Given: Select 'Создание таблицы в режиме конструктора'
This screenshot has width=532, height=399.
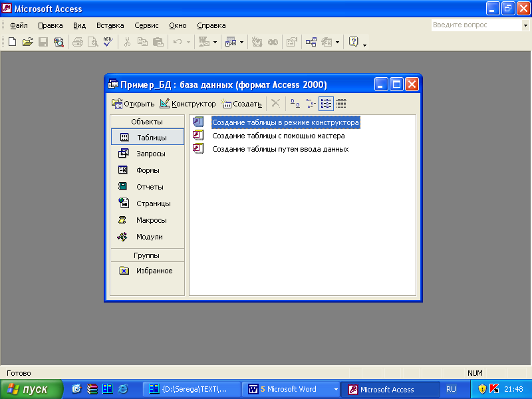Looking at the screenshot, I should (285, 122).
